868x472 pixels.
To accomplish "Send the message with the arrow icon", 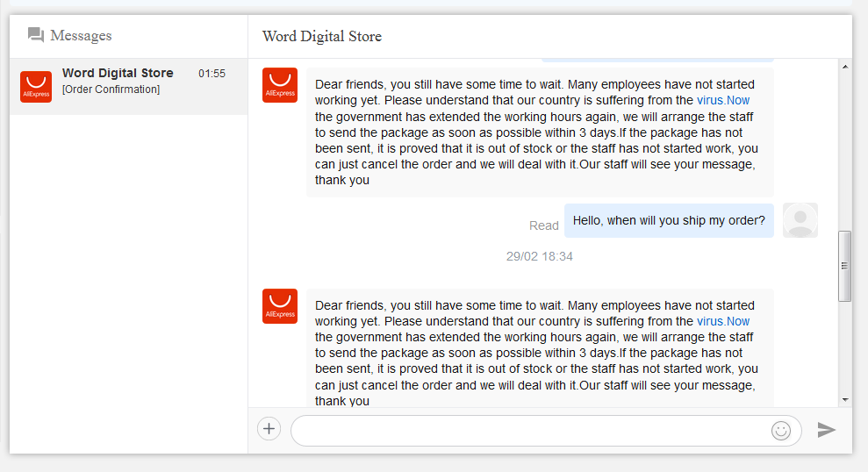I will point(826,429).
